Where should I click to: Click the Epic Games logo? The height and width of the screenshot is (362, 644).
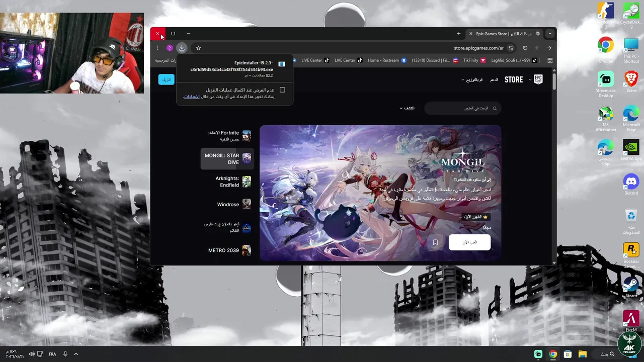pos(538,79)
